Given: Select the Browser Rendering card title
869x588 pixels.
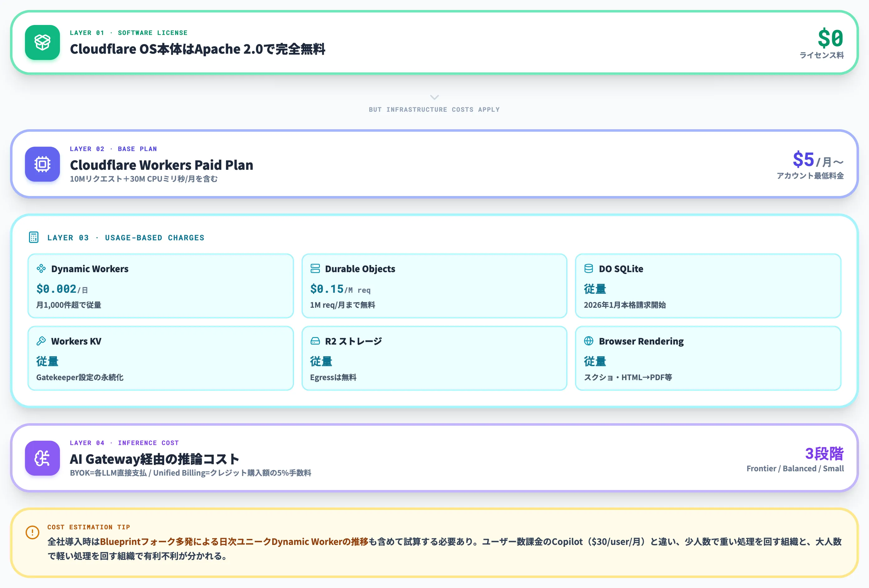Looking at the screenshot, I should pyautogui.click(x=641, y=341).
